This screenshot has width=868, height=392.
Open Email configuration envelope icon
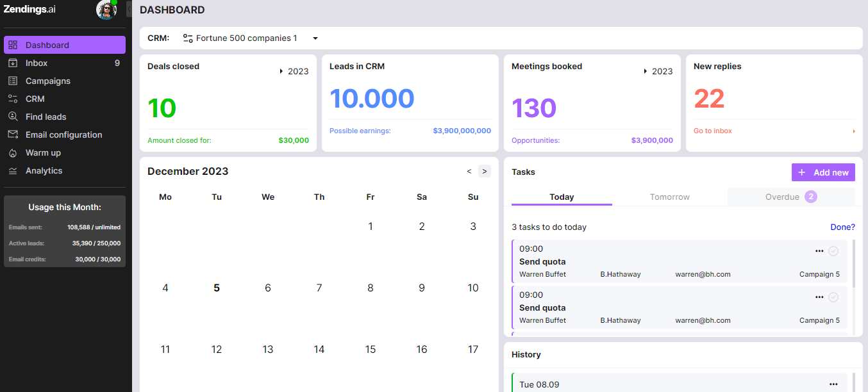coord(13,135)
